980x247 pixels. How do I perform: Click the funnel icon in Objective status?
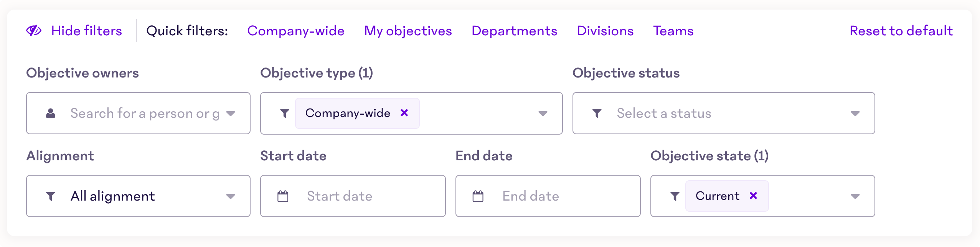597,114
